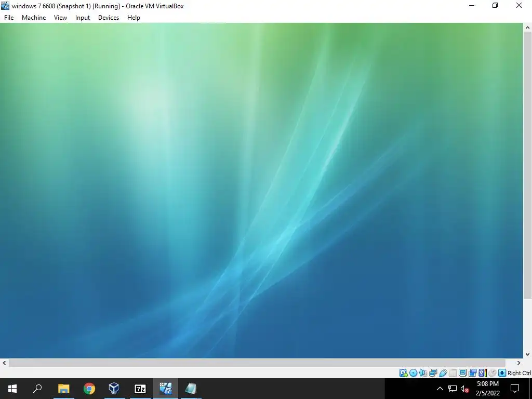Click the horizontal scrollbar left arrow
The width and height of the screenshot is (532, 399).
(x=4, y=363)
